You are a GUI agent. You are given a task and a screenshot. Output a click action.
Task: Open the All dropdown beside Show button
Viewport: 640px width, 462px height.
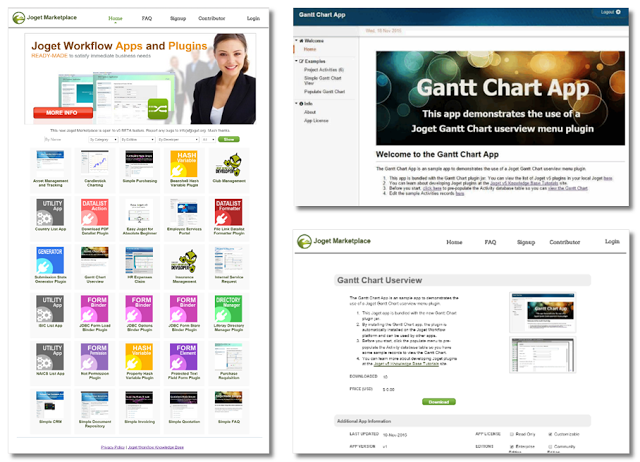[208, 140]
